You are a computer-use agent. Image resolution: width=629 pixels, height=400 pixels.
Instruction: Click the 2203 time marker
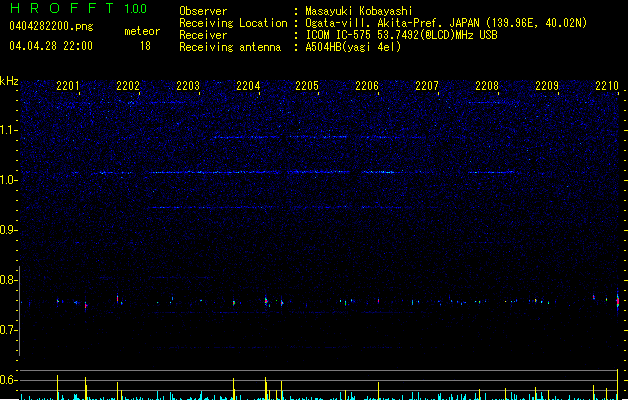pyautogui.click(x=188, y=85)
